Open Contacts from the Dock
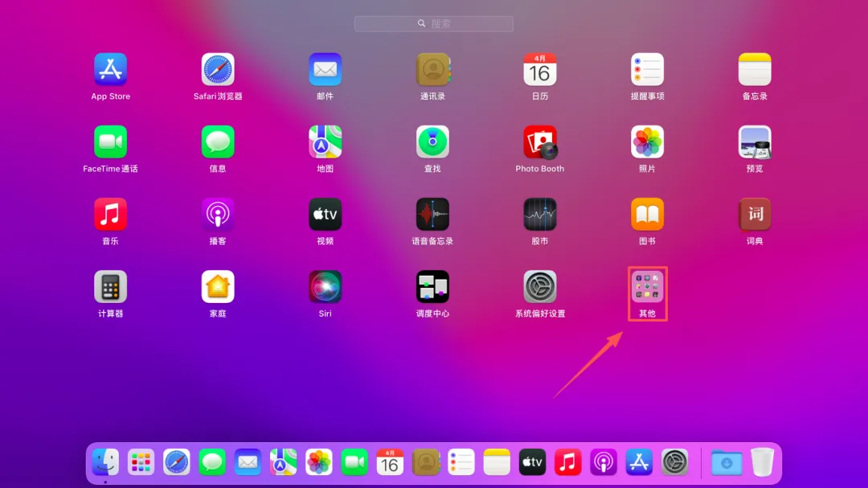The height and width of the screenshot is (488, 868). pyautogui.click(x=426, y=462)
